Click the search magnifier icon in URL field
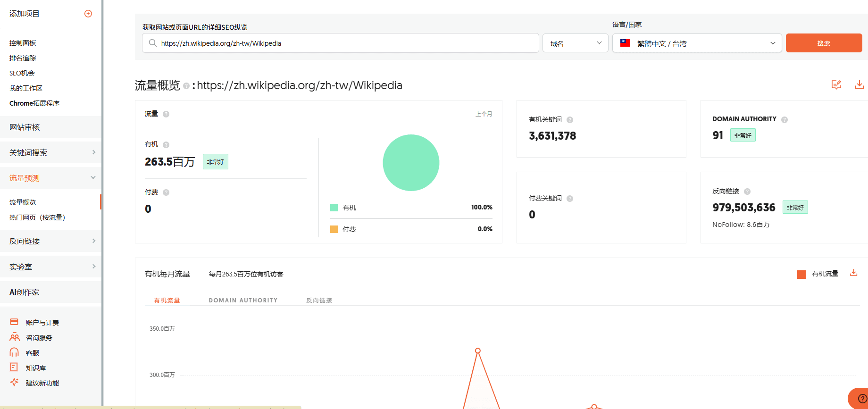 coord(153,43)
